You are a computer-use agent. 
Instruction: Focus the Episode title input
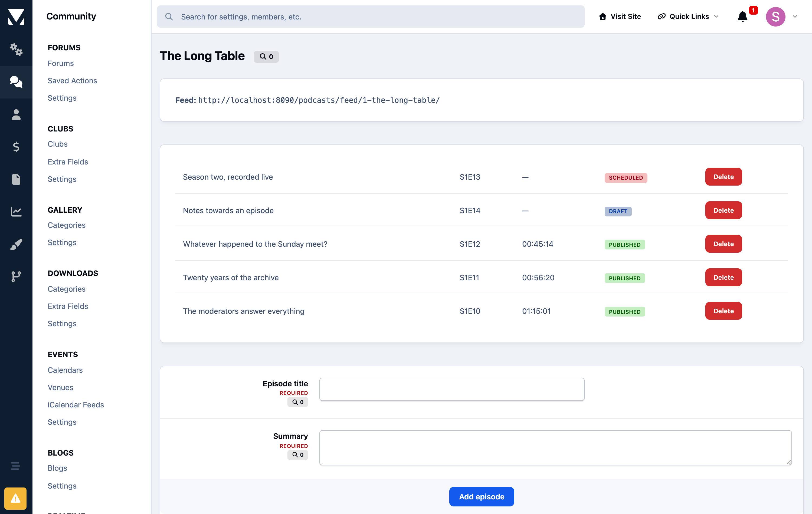(x=452, y=389)
